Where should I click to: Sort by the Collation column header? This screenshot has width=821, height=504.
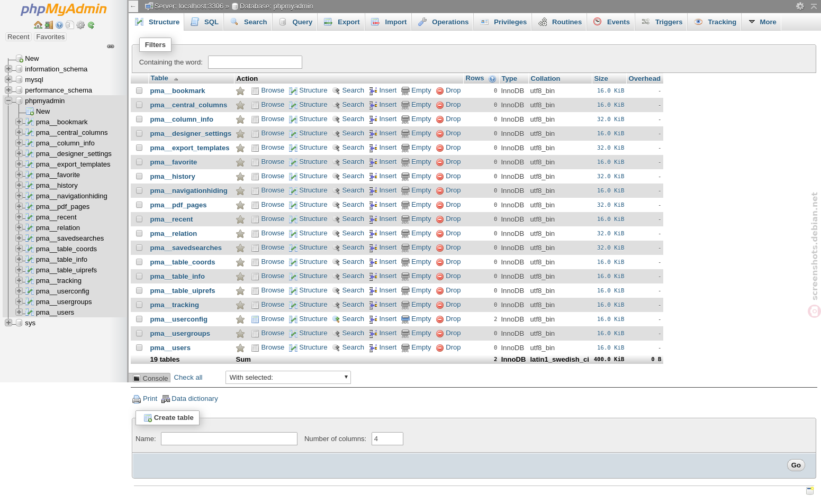click(x=545, y=79)
